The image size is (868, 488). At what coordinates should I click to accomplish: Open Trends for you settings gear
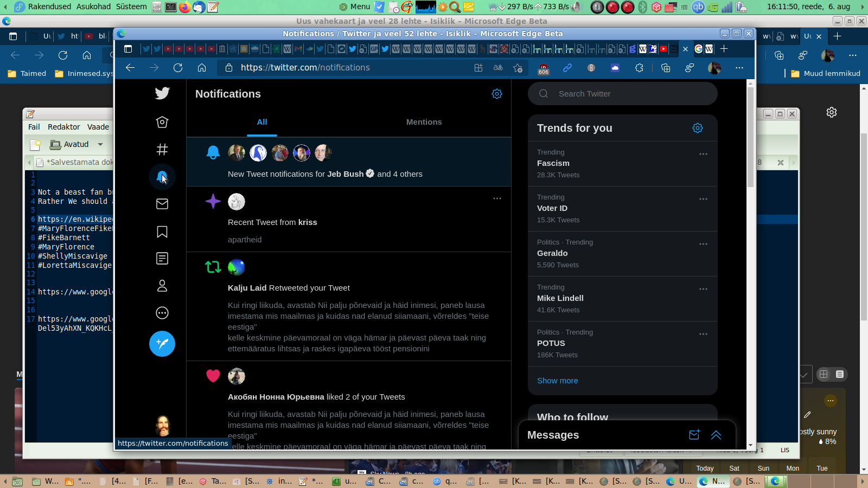pos(698,128)
